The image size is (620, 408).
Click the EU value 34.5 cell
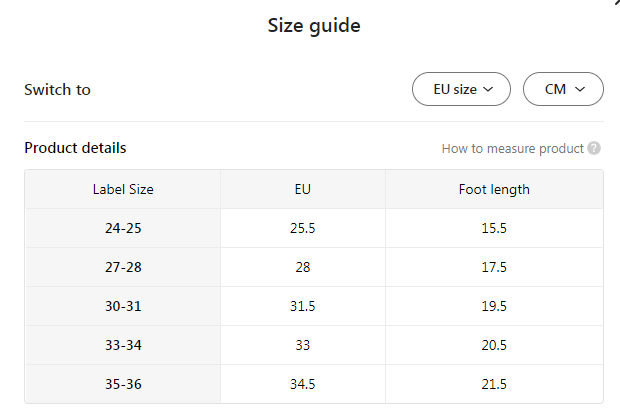coord(302,384)
